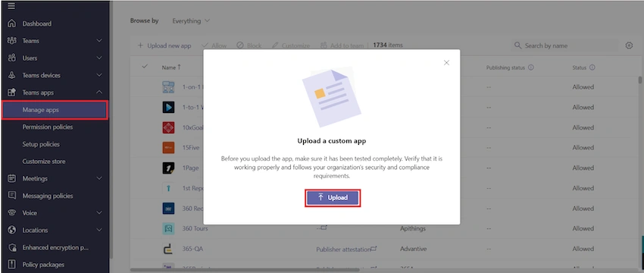Viewport: 644px width, 273px height.
Task: Click the 365-QA app icon
Action: 168,249
